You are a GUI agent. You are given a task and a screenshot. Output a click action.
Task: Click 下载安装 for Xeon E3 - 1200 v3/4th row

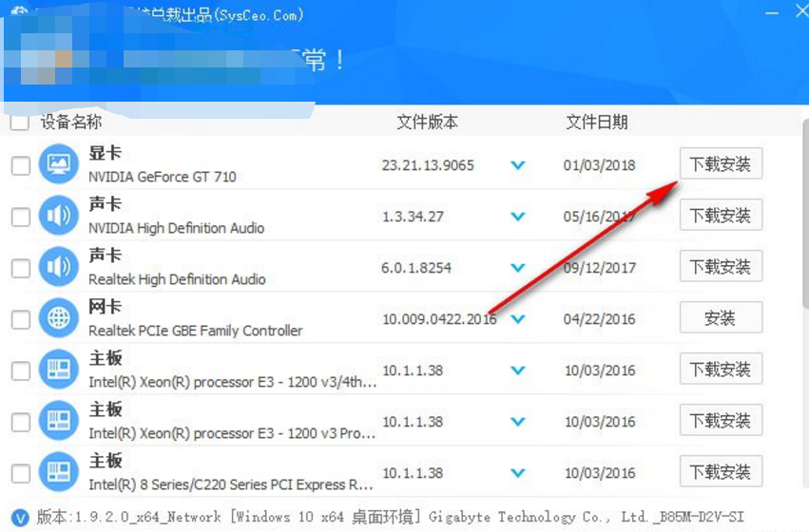tap(721, 370)
